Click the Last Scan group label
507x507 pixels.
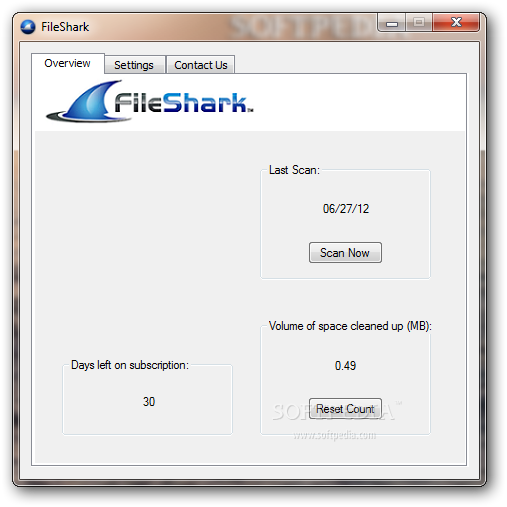pos(294,170)
